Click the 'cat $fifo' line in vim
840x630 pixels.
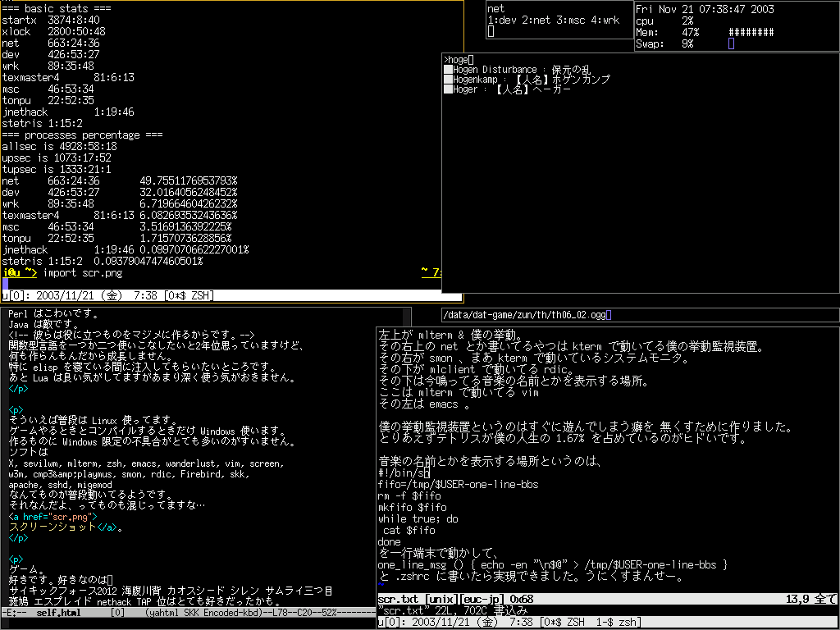409,531
